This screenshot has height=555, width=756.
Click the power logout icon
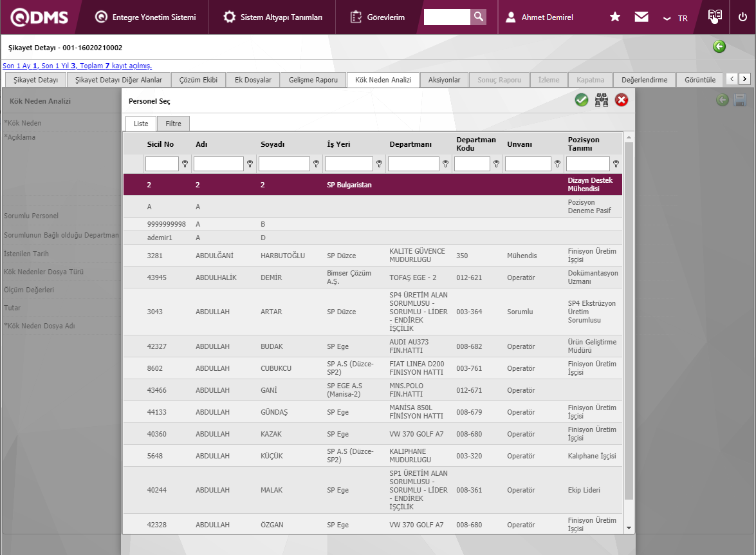742,17
